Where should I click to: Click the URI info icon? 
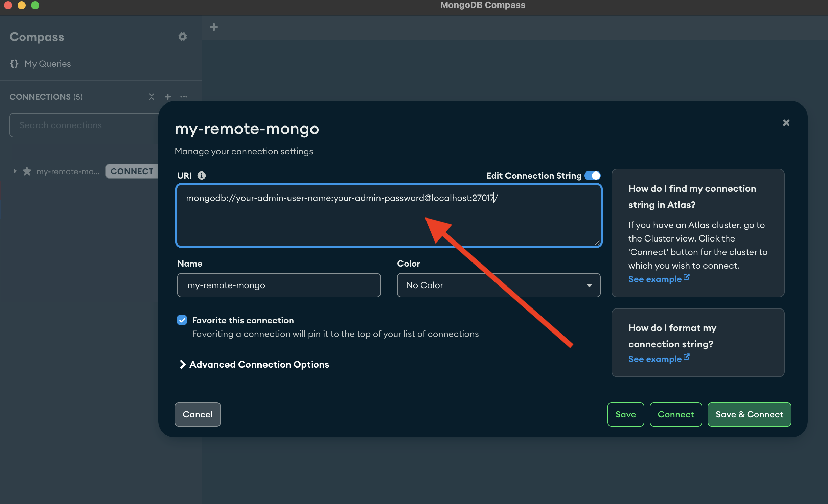click(202, 176)
